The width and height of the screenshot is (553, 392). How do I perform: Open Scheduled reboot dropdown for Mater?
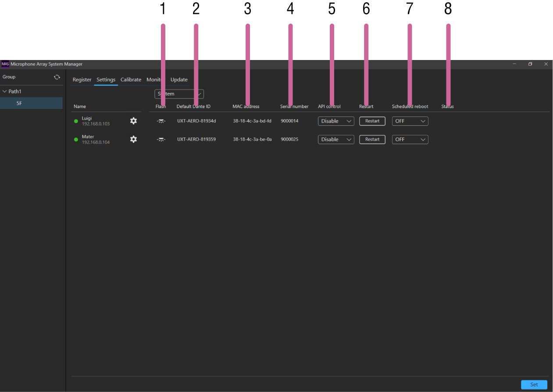point(410,140)
